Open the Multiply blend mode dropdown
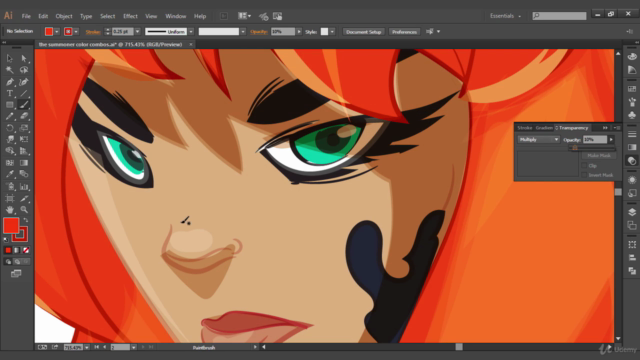 (x=538, y=140)
